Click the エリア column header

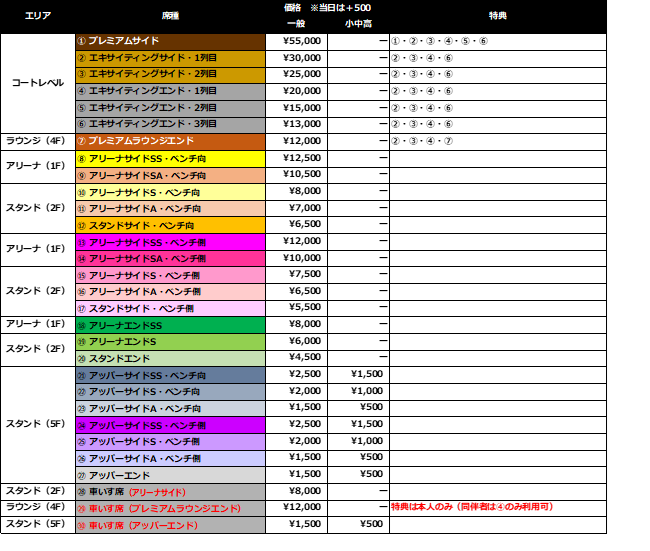click(x=38, y=16)
